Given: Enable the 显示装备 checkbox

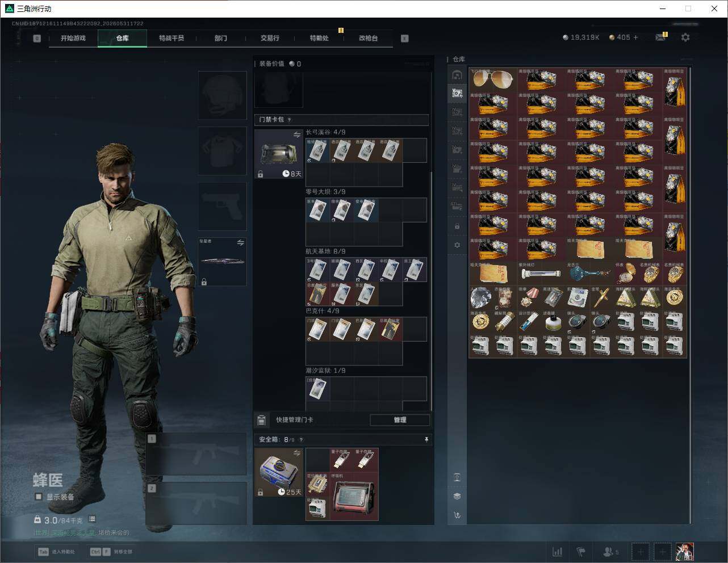Looking at the screenshot, I should click(x=39, y=497).
